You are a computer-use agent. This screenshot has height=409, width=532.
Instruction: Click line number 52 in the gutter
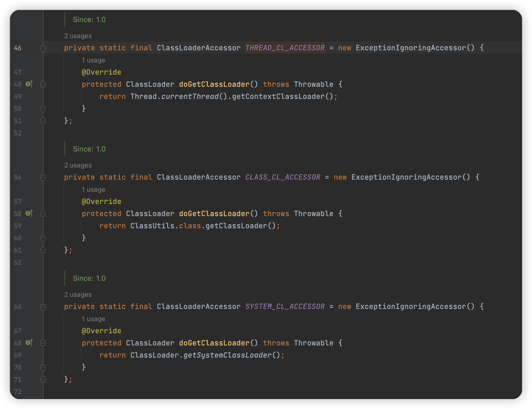point(18,133)
